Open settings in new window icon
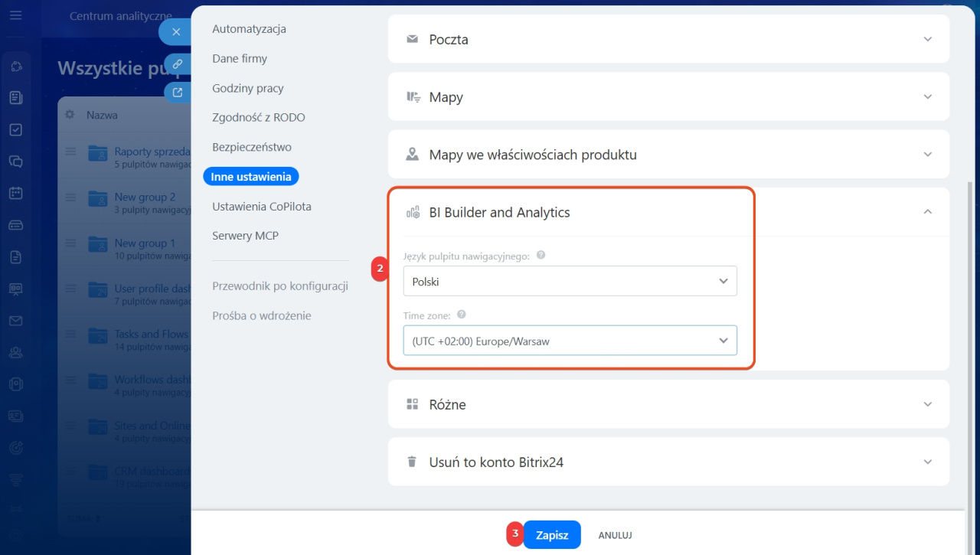 click(177, 93)
